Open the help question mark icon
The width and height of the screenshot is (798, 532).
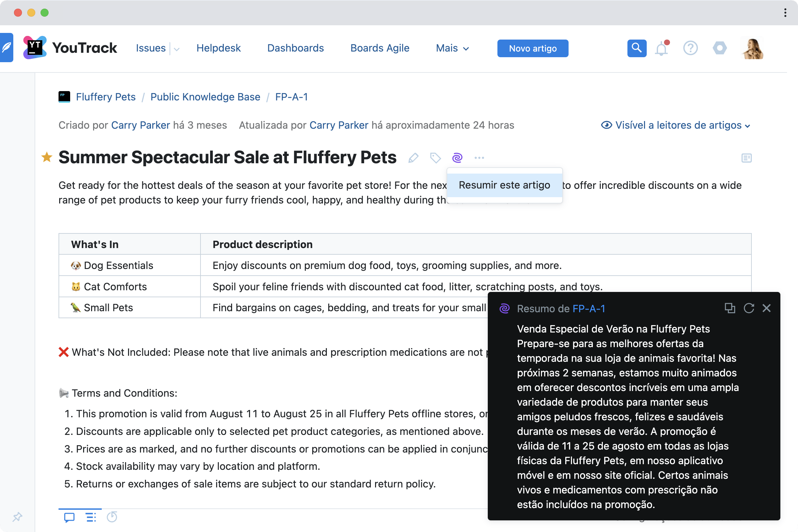coord(690,49)
